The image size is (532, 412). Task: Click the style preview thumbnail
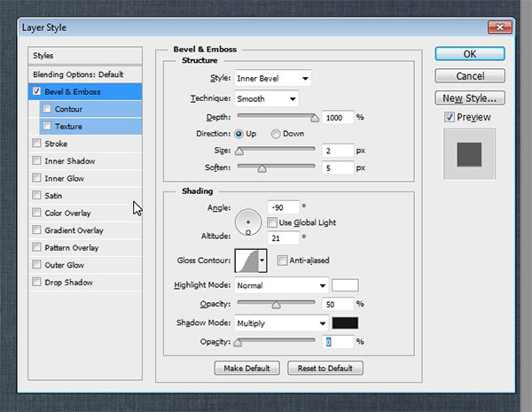pos(469,154)
